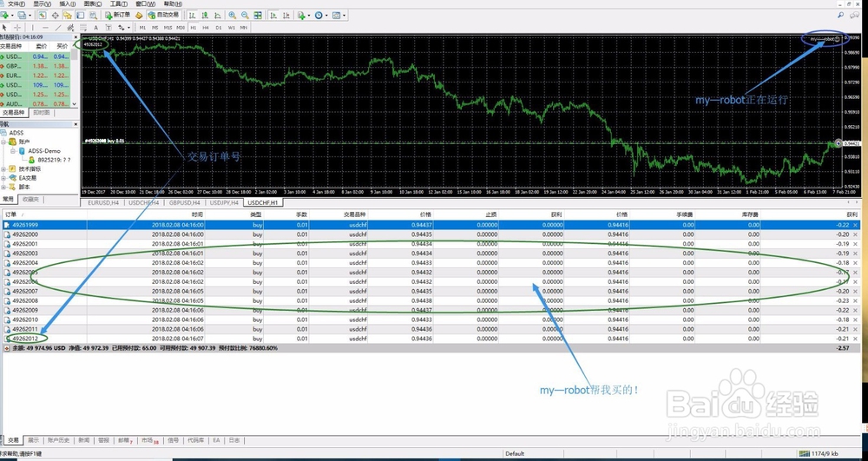Select trendline drawing tool

[x=58, y=27]
